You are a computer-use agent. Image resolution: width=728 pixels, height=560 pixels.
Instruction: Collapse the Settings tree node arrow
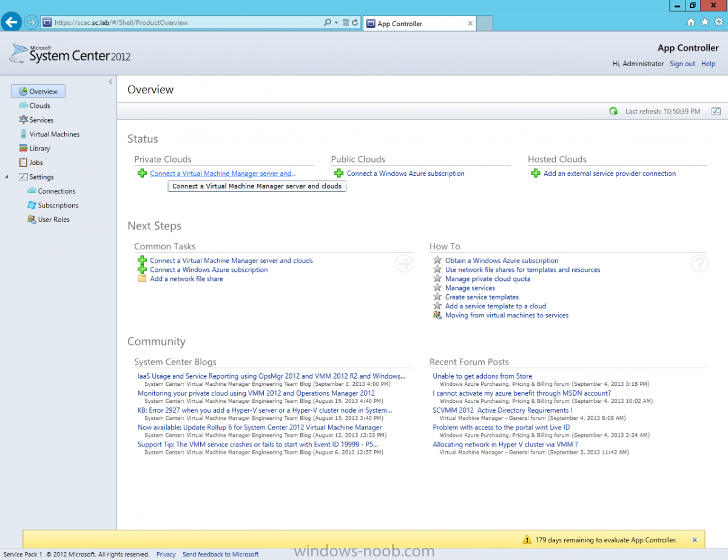point(7,177)
